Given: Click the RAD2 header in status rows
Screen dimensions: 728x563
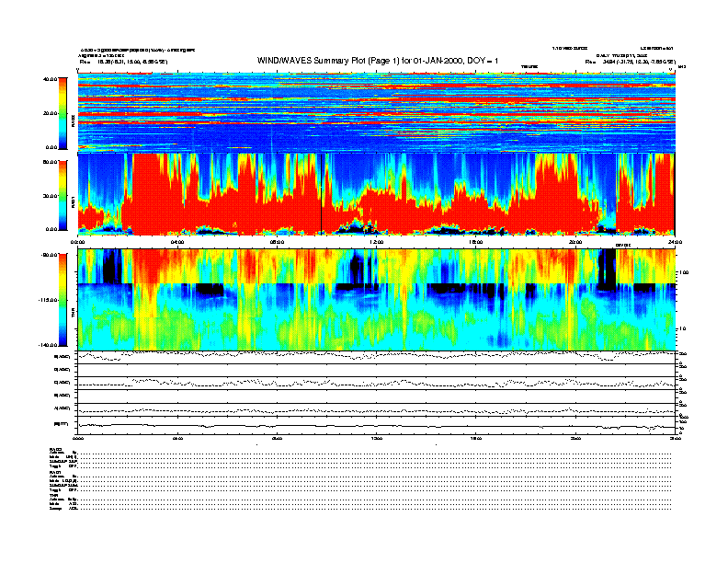Looking at the screenshot, I should tap(56, 449).
